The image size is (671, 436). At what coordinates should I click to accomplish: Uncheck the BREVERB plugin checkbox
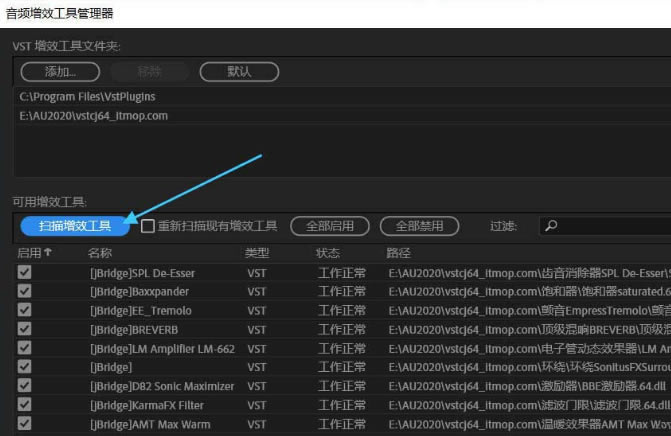(24, 329)
